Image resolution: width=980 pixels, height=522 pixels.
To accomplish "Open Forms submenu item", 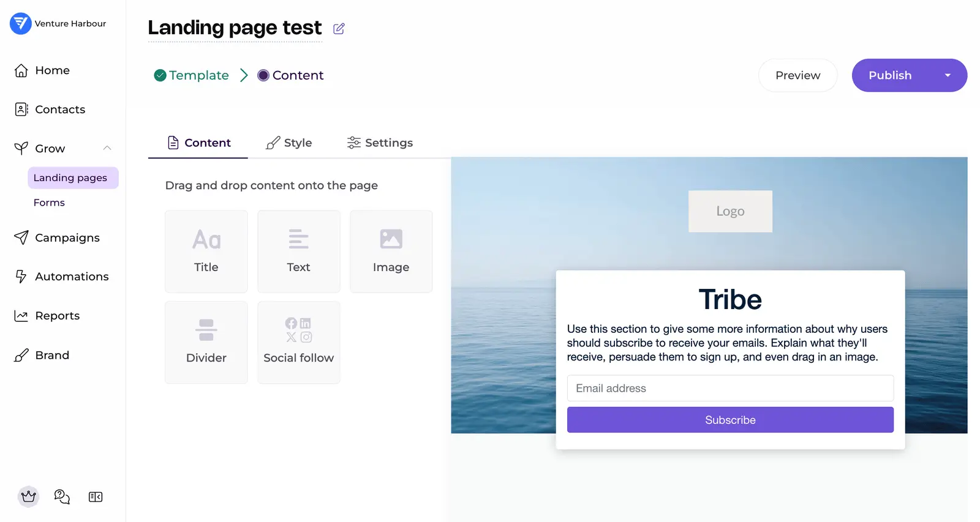I will click(49, 203).
